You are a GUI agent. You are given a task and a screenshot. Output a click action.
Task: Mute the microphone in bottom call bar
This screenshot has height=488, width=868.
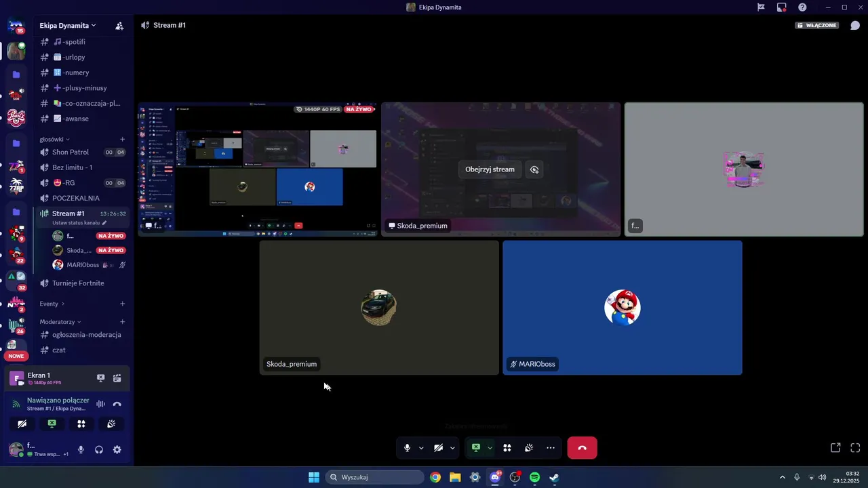407,448
